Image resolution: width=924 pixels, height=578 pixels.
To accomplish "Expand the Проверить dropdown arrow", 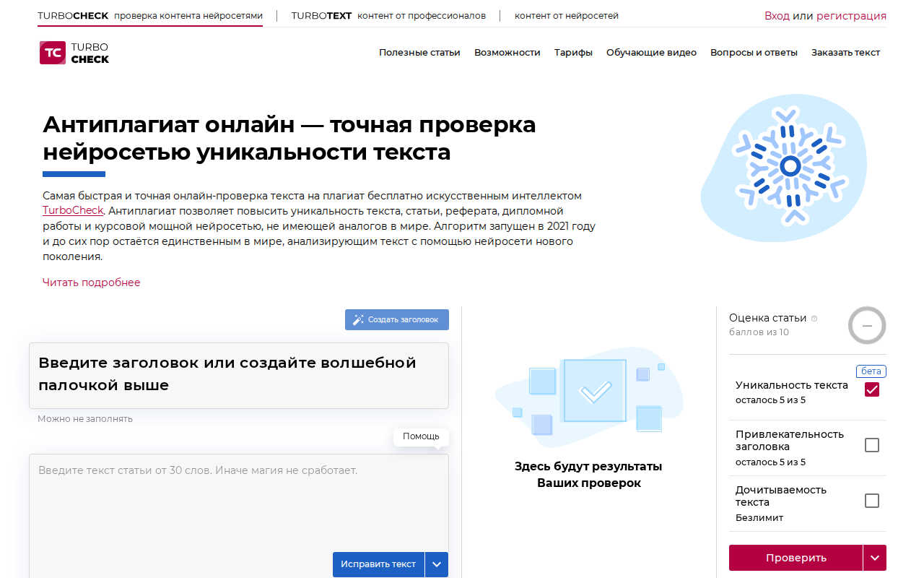I will [x=875, y=558].
